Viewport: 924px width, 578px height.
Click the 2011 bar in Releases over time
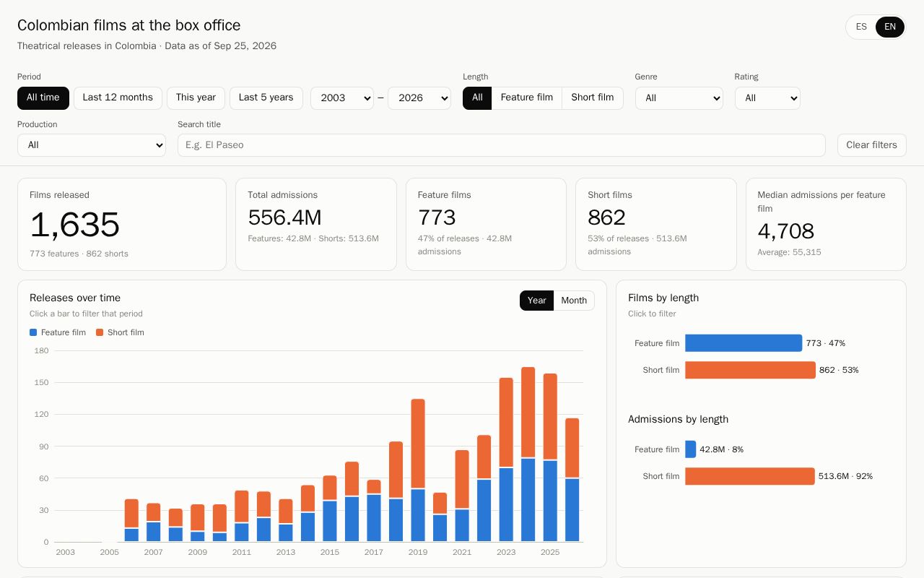[242, 516]
